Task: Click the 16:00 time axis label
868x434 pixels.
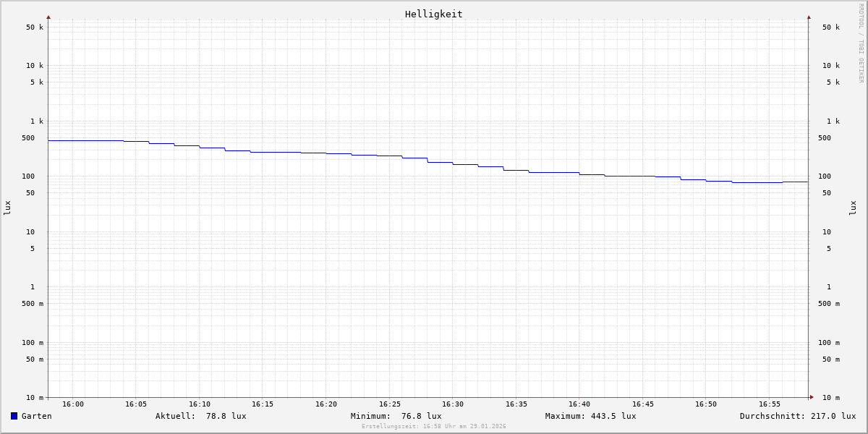Action: click(x=73, y=404)
